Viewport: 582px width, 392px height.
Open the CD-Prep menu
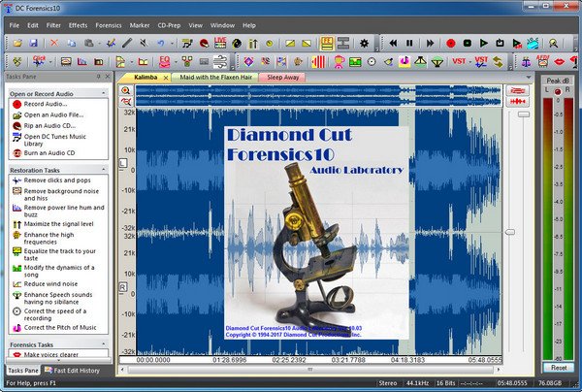(169, 25)
